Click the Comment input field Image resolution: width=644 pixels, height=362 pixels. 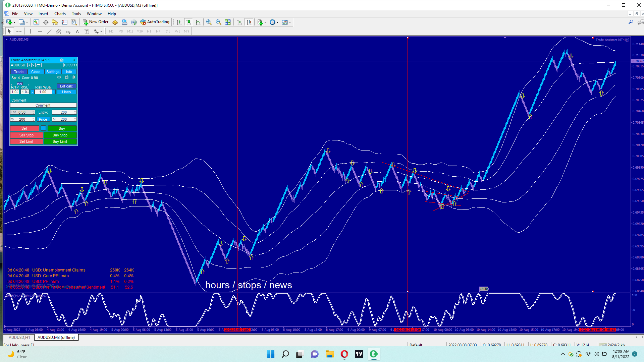point(43,105)
